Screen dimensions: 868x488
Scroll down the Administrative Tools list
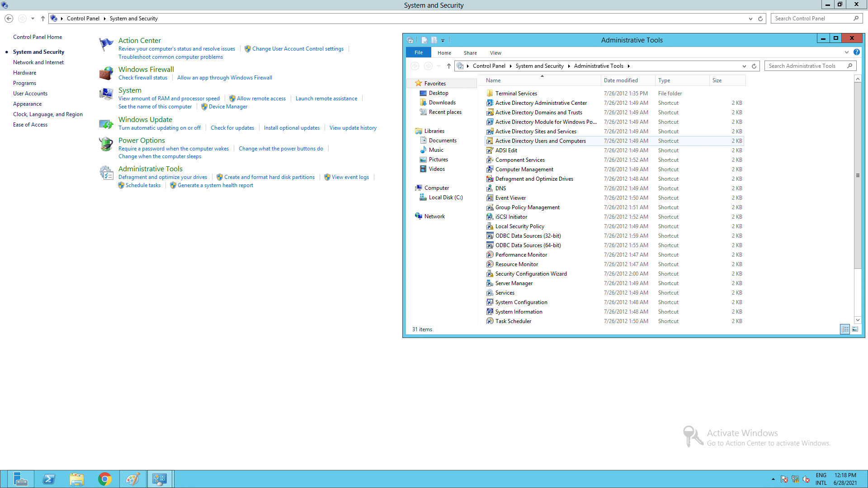tap(857, 320)
